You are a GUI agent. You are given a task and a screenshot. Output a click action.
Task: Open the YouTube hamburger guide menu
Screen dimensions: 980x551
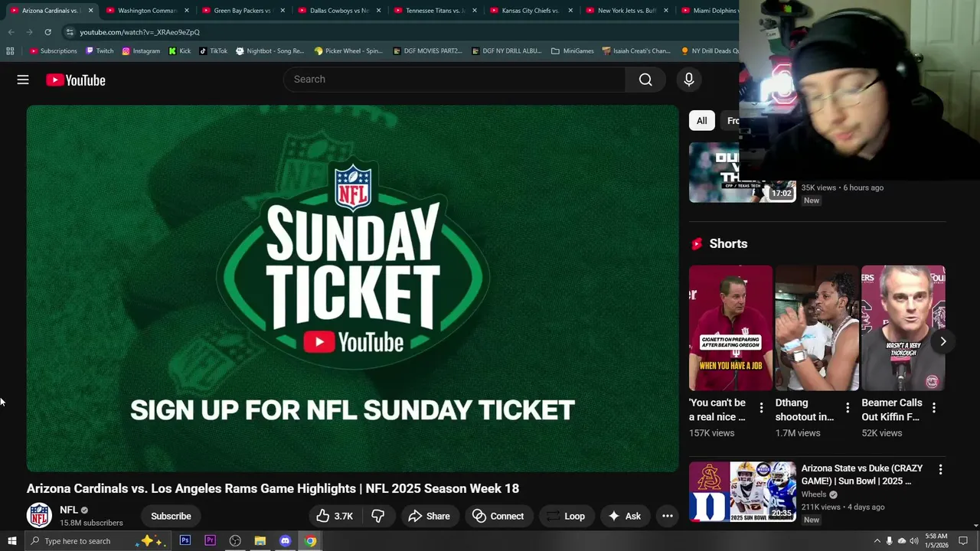pyautogui.click(x=23, y=80)
